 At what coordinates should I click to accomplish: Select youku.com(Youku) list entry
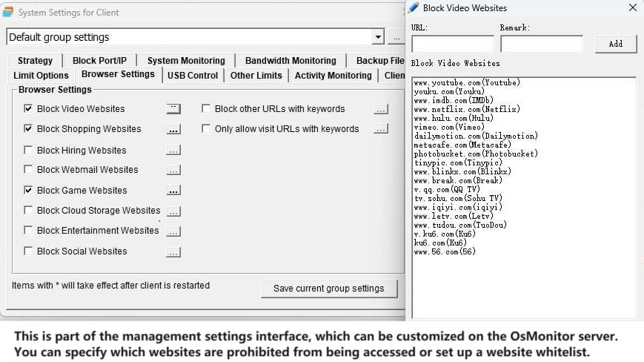click(x=449, y=91)
